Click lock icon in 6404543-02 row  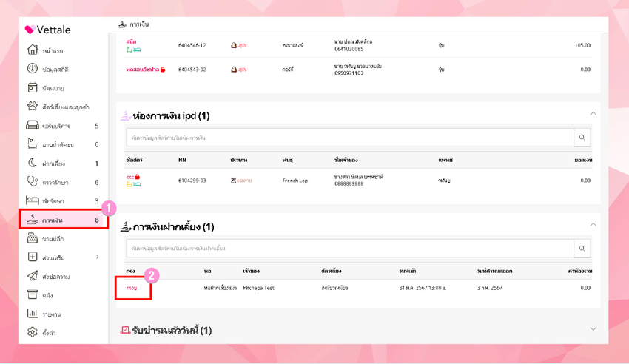point(163,70)
